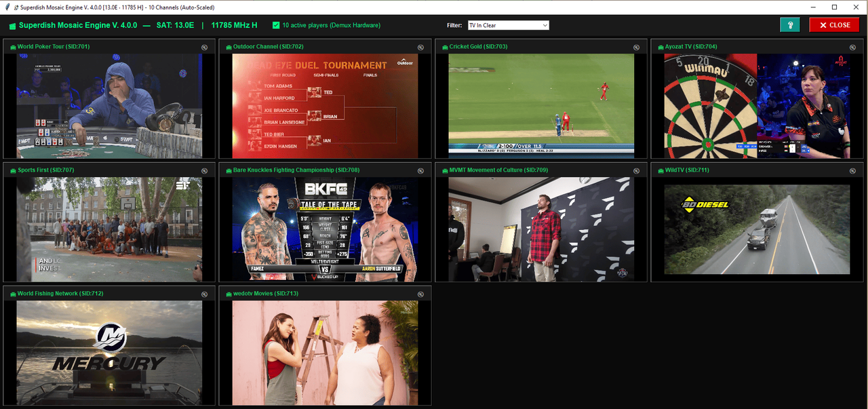Open the Sports First video preview
The height and width of the screenshot is (409, 868).
109,230
